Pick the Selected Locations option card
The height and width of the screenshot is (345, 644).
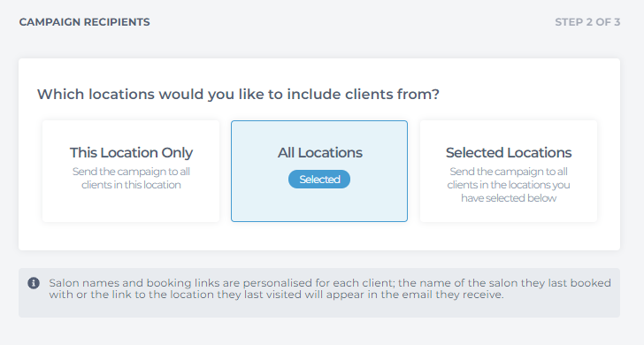pos(509,172)
